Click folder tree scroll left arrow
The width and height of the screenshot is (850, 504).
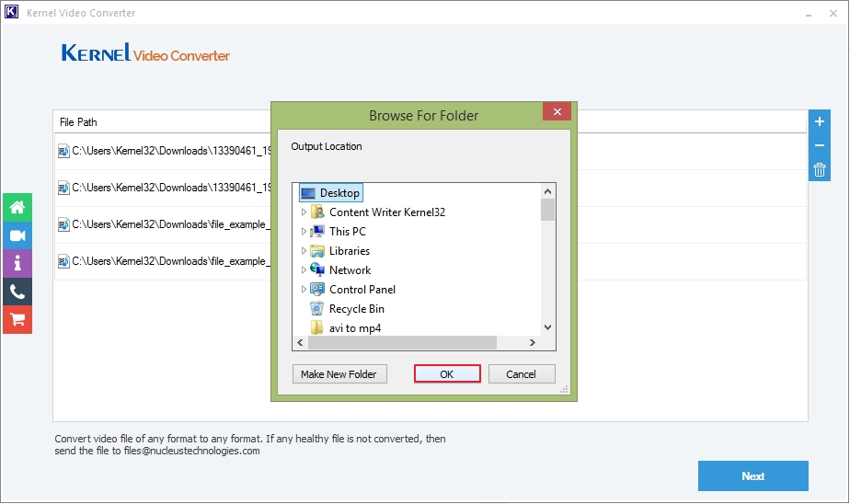click(300, 342)
